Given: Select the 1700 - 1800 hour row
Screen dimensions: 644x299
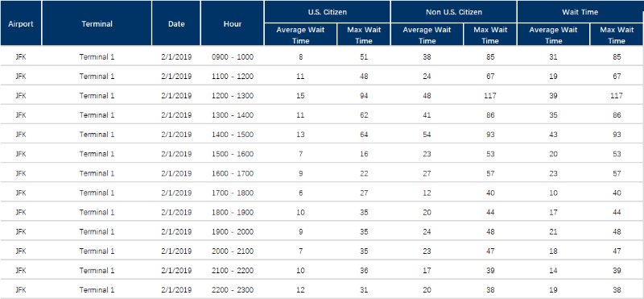Looking at the screenshot, I should click(322, 193).
